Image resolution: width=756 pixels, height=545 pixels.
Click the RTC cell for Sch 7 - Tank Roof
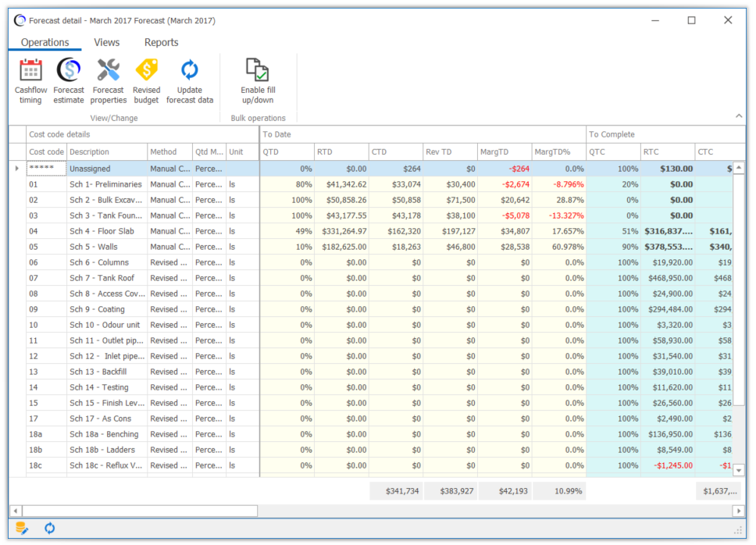668,278
